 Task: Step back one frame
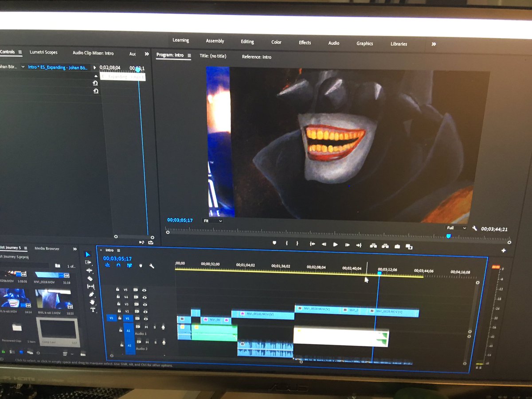(324, 244)
